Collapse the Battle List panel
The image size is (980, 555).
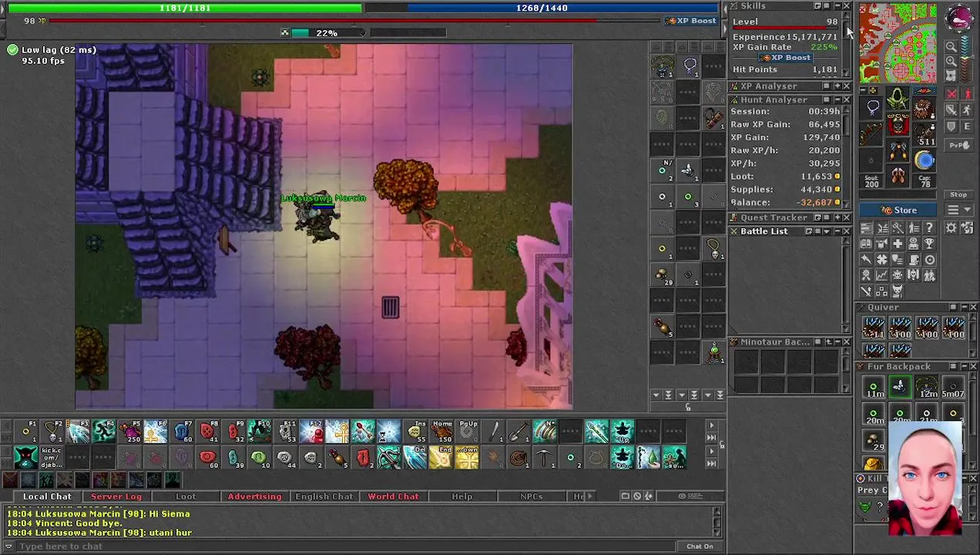coord(837,231)
